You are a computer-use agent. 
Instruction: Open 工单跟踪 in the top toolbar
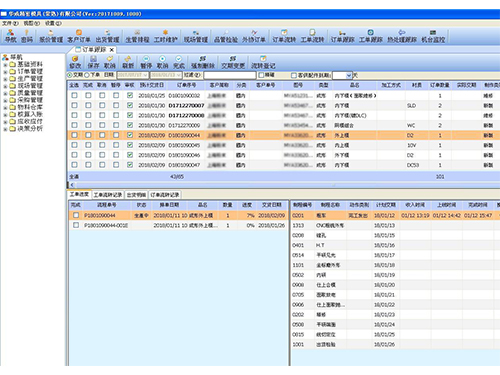click(x=370, y=36)
